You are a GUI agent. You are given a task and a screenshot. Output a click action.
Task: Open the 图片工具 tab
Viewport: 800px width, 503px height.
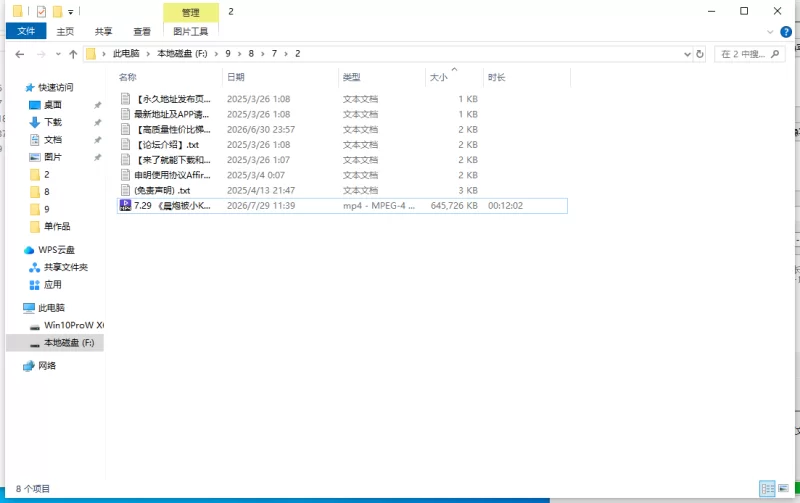pyautogui.click(x=191, y=32)
